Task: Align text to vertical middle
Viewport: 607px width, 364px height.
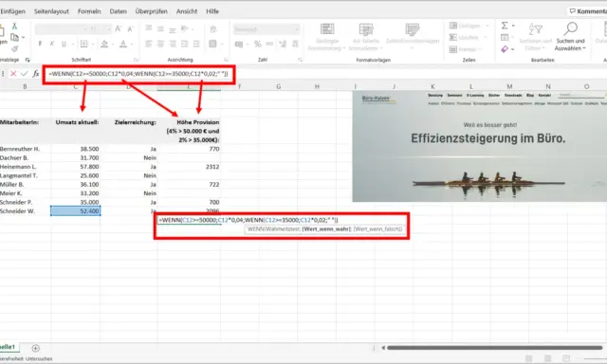Action: coord(160,28)
